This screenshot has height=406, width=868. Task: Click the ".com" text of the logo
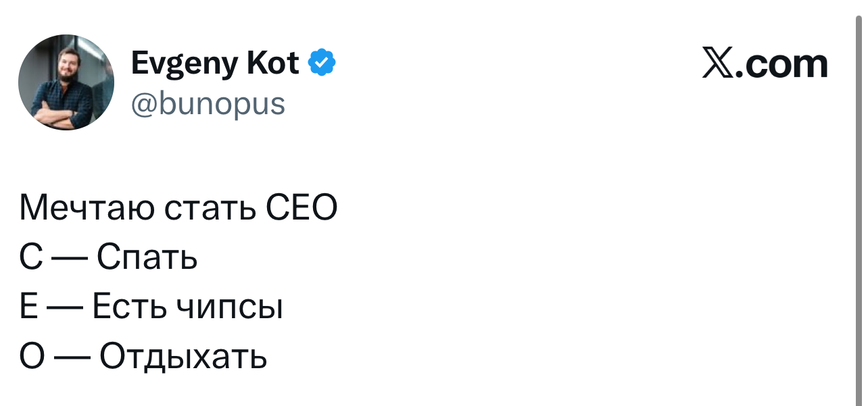tap(782, 64)
